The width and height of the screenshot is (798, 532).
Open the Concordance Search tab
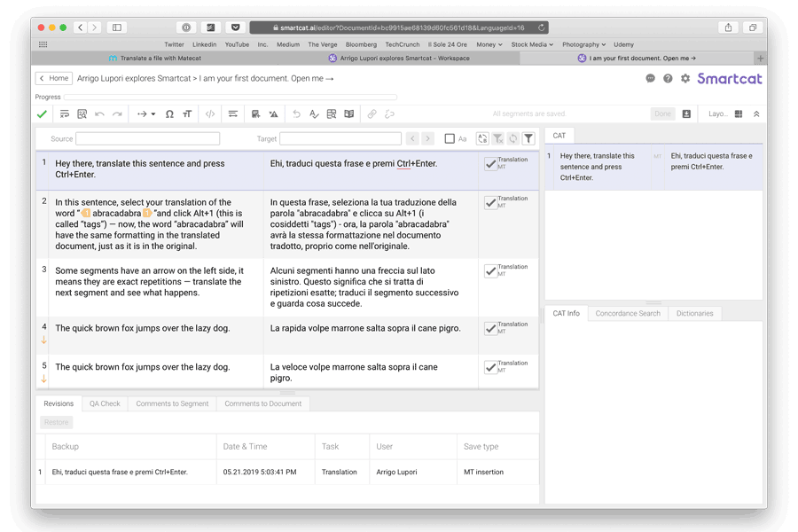point(628,314)
